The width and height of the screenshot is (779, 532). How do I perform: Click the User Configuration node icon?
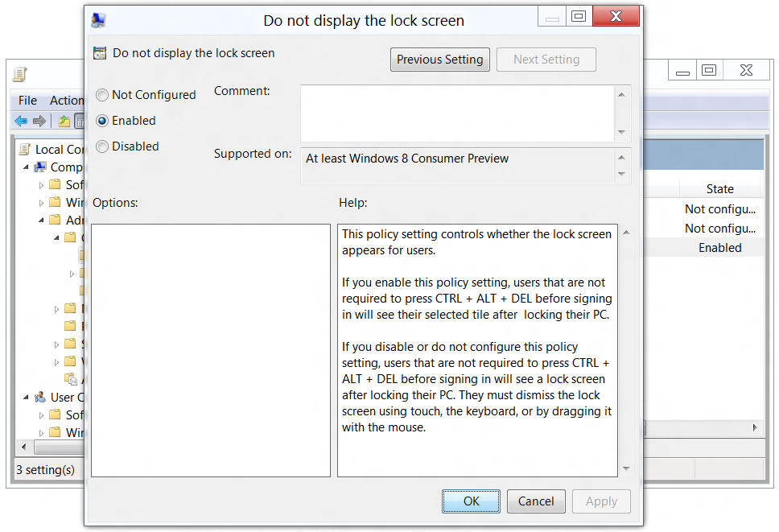[x=40, y=397]
